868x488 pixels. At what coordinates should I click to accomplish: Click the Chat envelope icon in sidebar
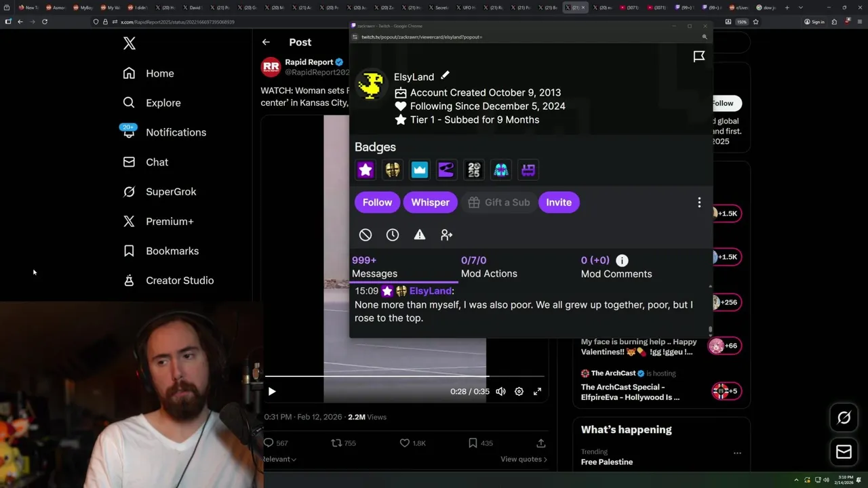coord(129,162)
